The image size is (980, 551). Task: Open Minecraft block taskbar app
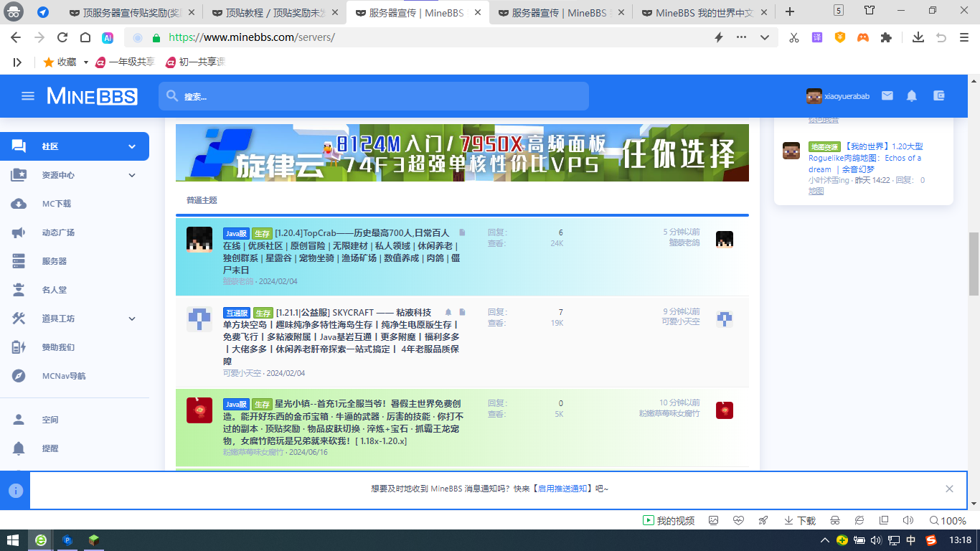click(94, 540)
